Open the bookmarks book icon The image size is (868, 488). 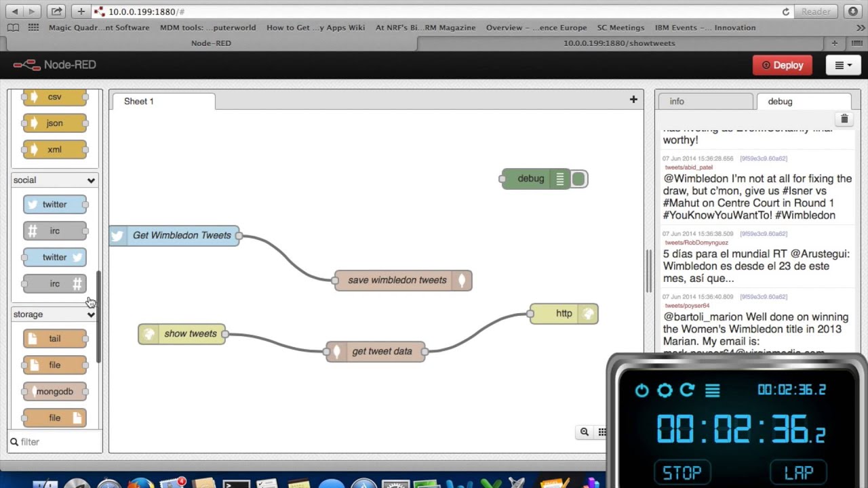coord(13,28)
